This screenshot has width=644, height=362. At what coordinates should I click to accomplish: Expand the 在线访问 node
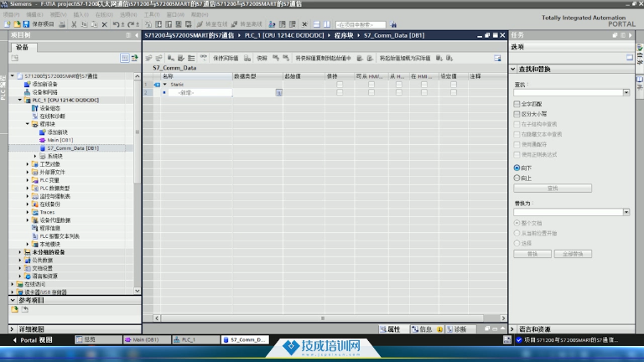pyautogui.click(x=13, y=284)
